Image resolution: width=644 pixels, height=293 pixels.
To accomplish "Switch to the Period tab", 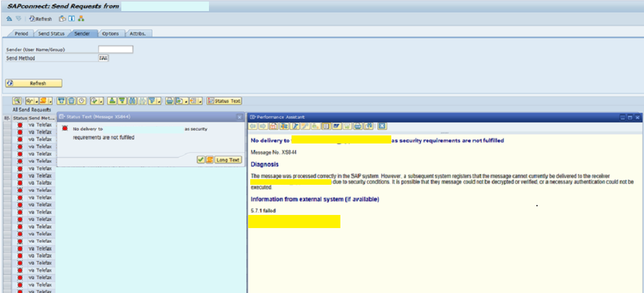I will 21,34.
